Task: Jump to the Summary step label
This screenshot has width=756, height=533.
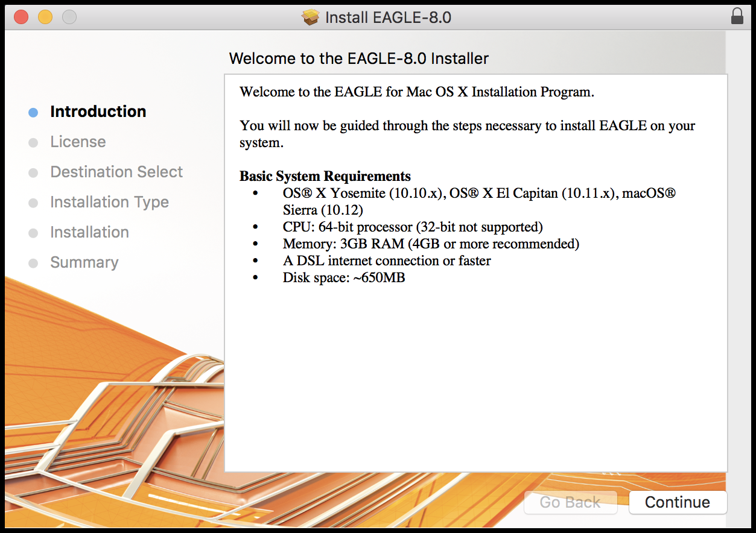Action: [x=84, y=262]
